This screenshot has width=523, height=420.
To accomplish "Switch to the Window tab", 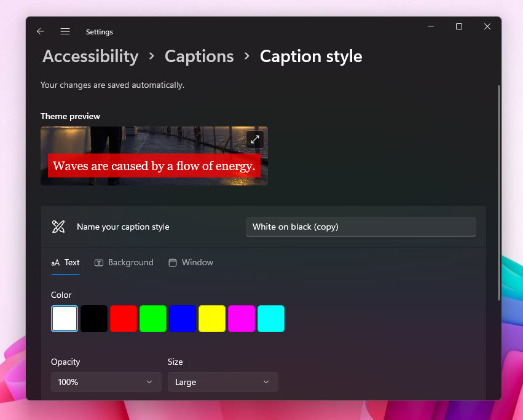I will (x=191, y=263).
